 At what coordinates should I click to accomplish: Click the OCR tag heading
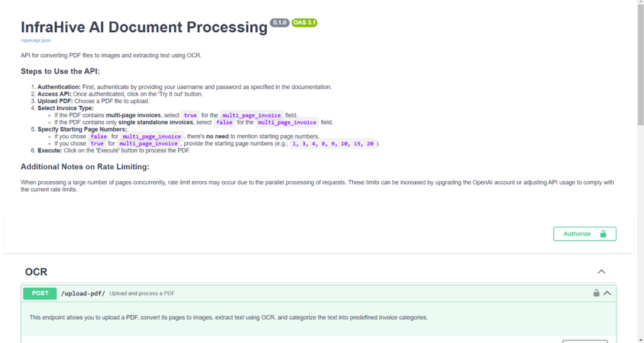(36, 272)
